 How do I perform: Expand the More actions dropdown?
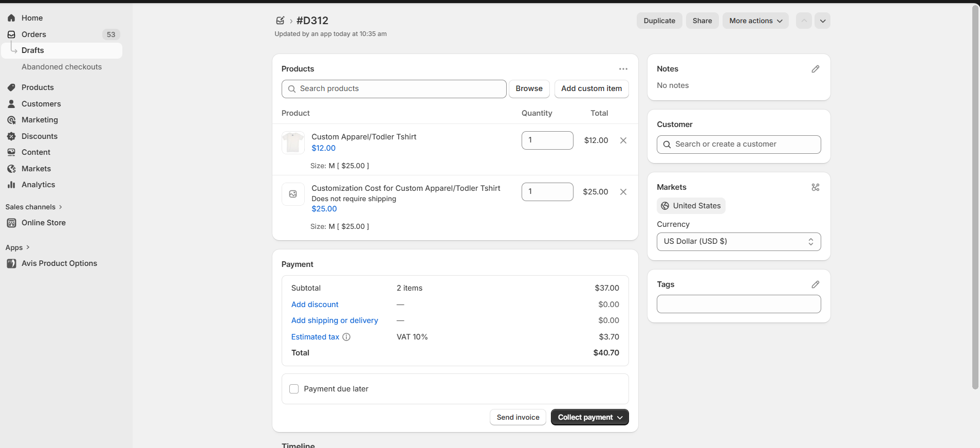tap(755, 21)
